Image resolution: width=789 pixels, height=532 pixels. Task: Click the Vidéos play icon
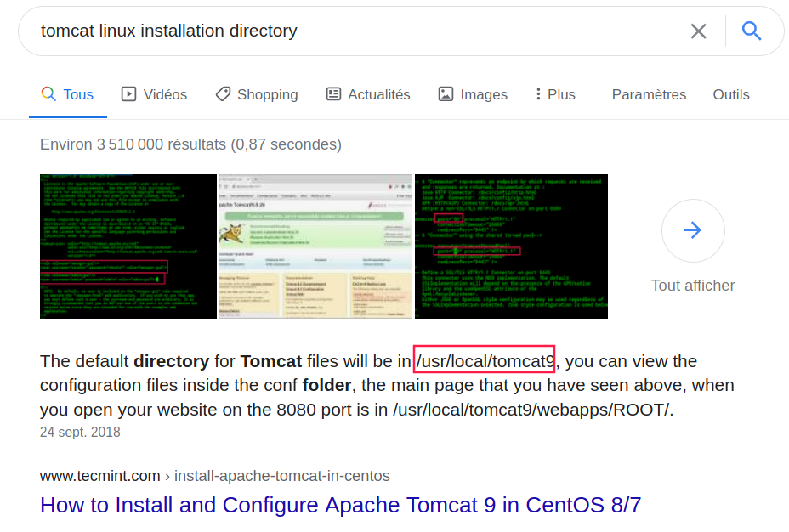pos(129,94)
